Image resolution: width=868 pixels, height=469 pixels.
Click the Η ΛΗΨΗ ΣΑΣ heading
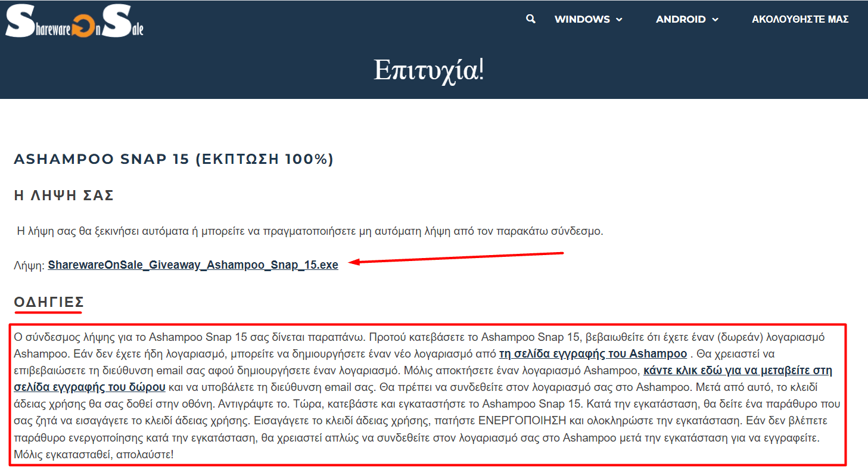pos(64,195)
